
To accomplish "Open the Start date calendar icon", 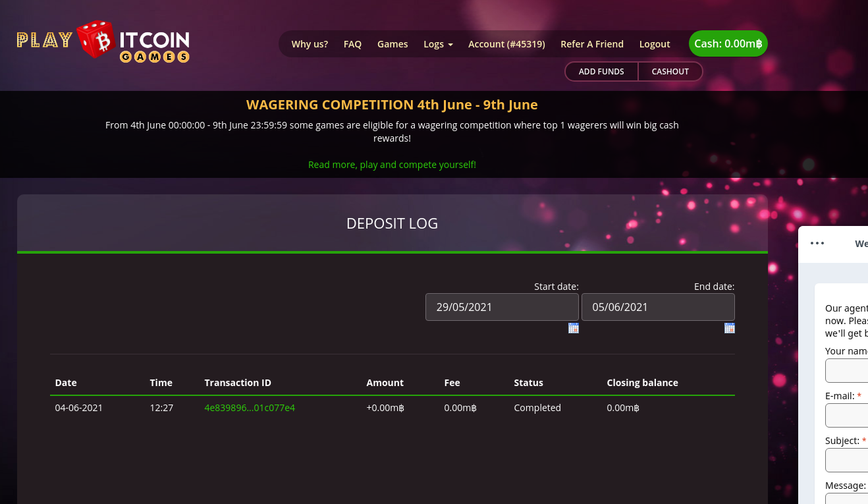I will [574, 328].
